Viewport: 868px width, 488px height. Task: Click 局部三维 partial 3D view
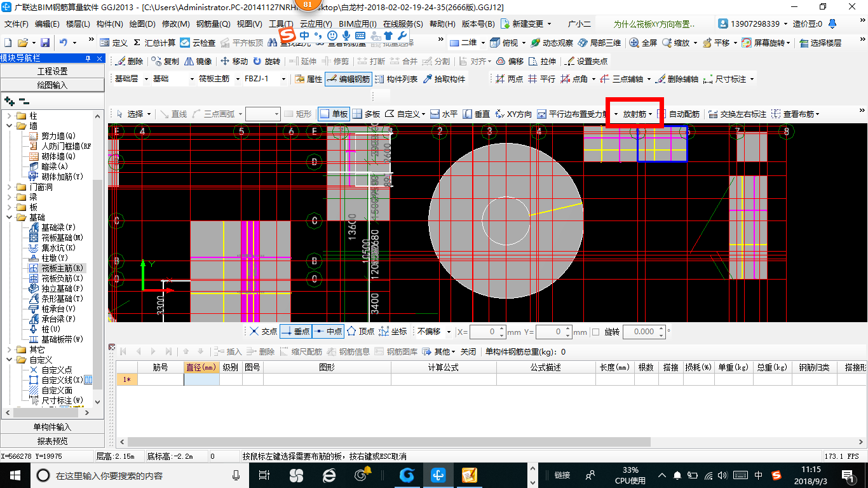tap(599, 43)
